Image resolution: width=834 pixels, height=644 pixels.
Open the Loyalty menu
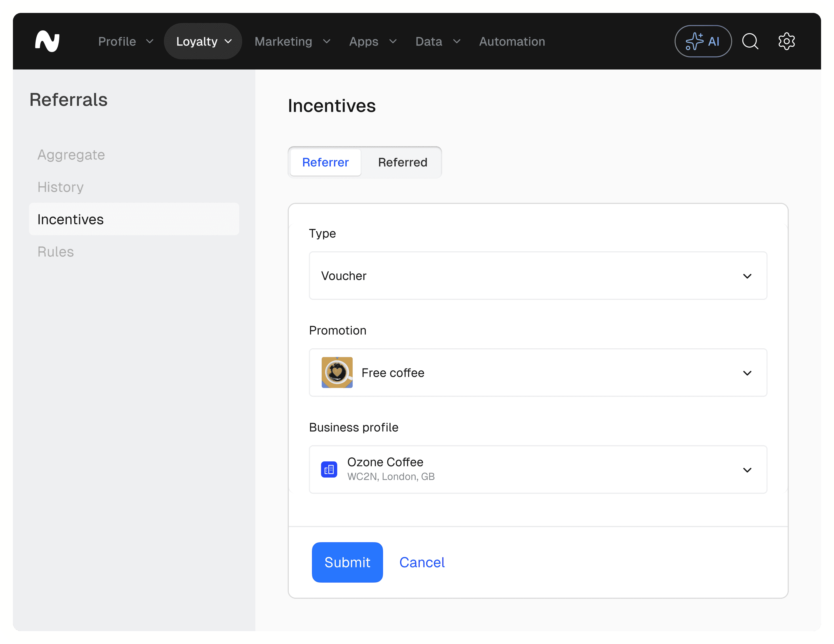tap(203, 41)
